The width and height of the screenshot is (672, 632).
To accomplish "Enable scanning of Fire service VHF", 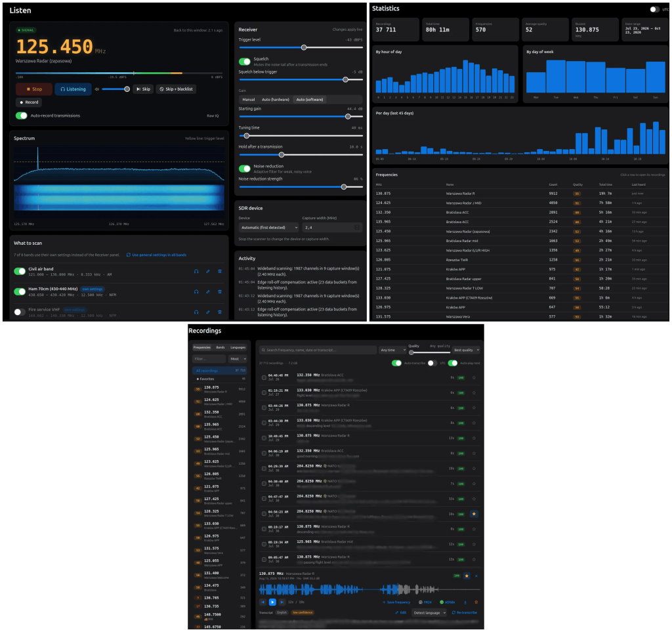I will pos(20,312).
